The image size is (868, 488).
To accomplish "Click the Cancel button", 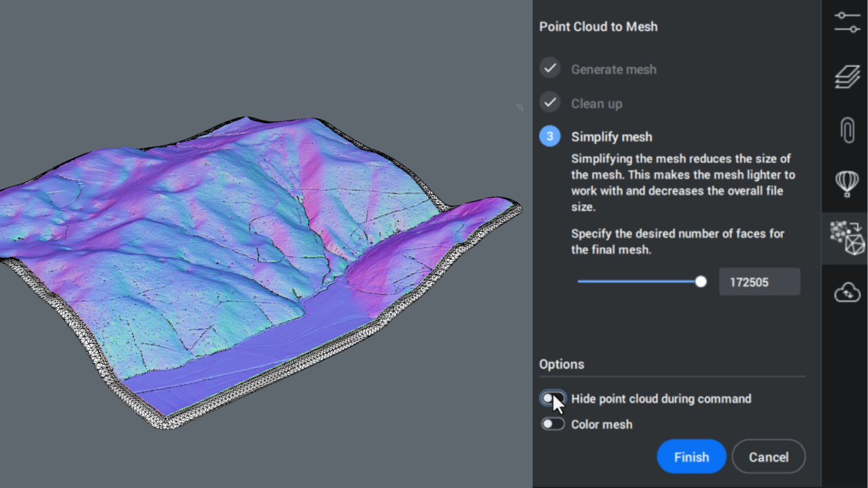I will click(768, 457).
